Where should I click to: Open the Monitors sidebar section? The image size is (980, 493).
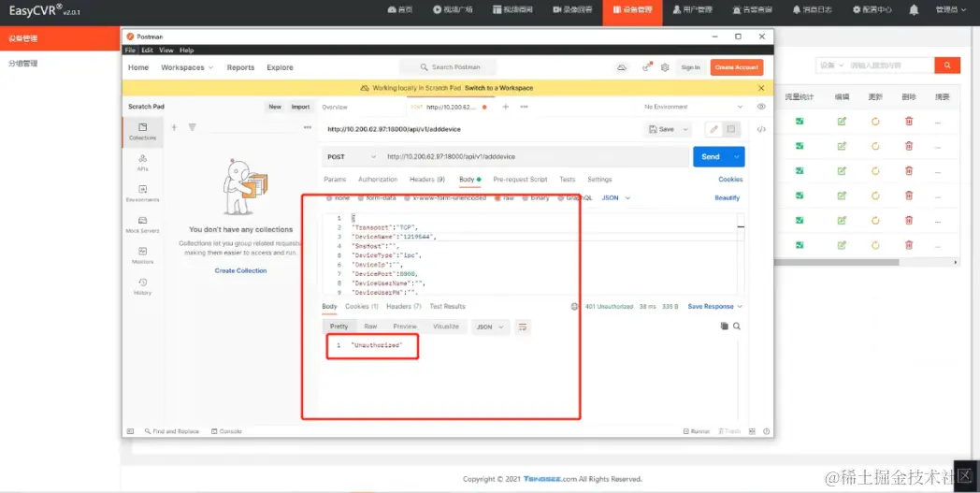tap(142, 255)
